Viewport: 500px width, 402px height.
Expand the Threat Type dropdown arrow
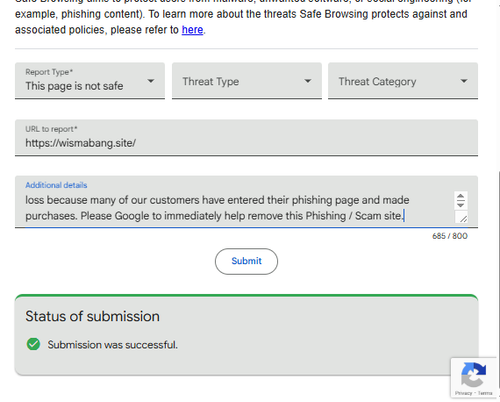[308, 81]
